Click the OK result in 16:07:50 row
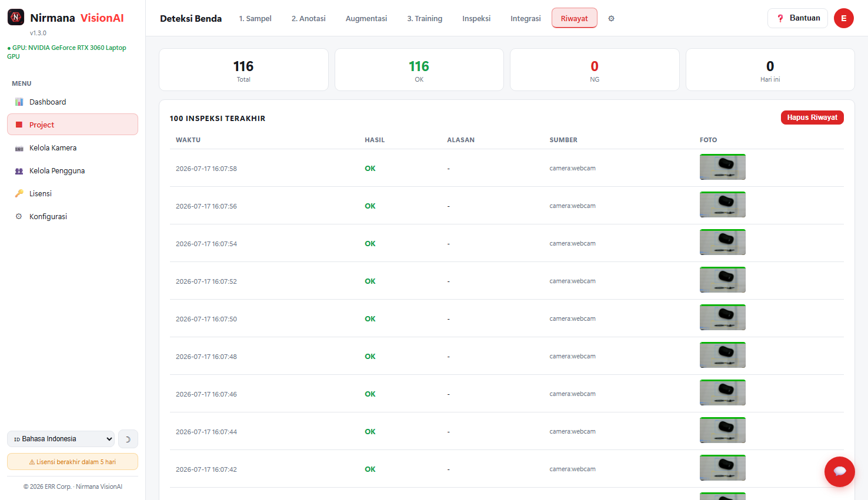 click(x=370, y=319)
